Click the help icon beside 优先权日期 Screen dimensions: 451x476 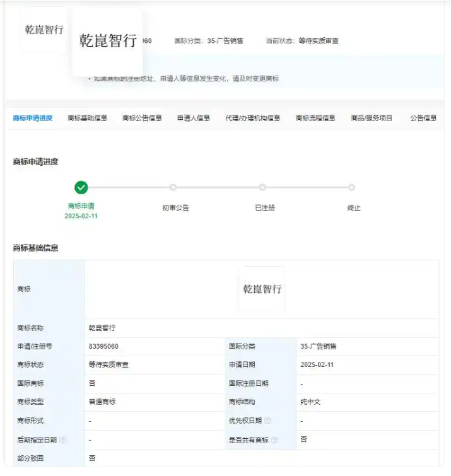click(267, 421)
